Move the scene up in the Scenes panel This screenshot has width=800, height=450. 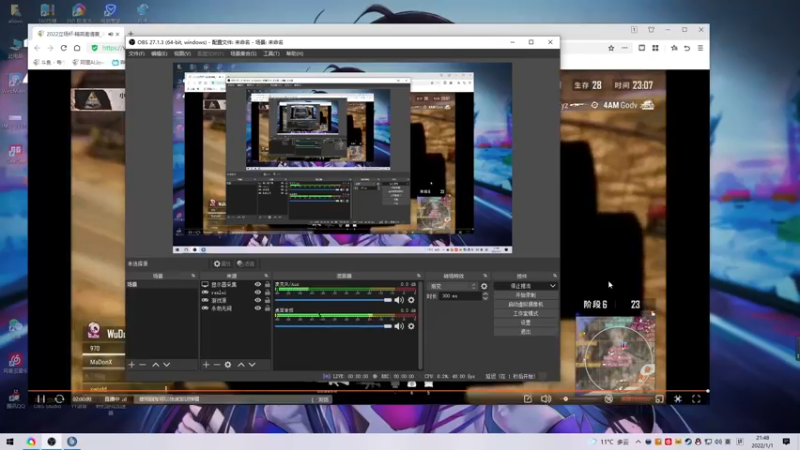[x=156, y=365]
